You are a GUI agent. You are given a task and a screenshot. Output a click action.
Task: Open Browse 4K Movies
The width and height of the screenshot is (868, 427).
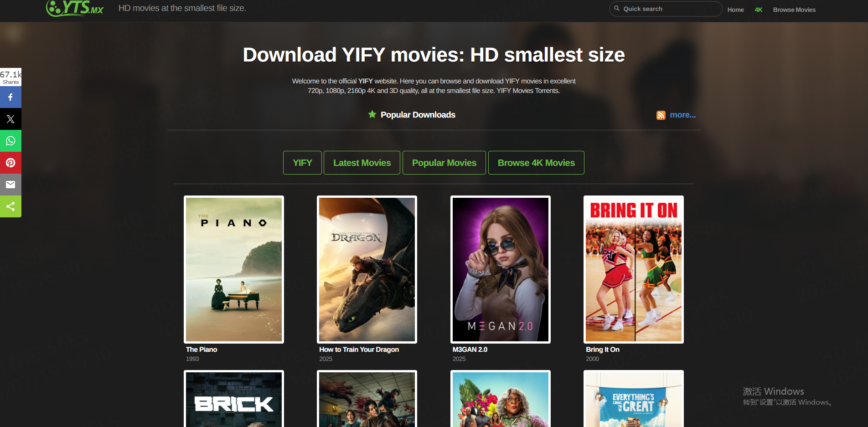click(536, 163)
